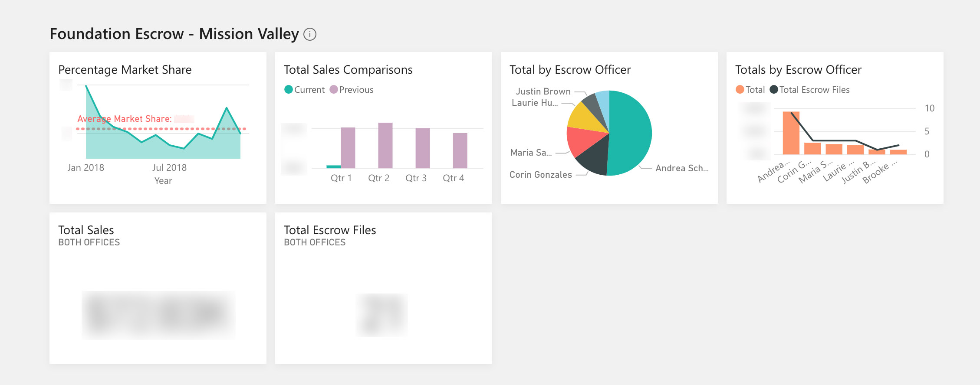Select the orange Corin G... bar
980x385 pixels.
click(x=812, y=149)
